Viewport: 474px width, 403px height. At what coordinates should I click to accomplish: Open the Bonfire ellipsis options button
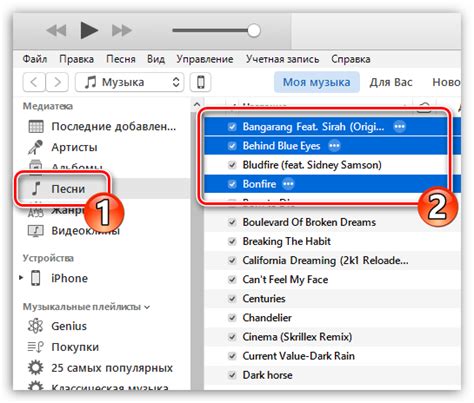pyautogui.click(x=288, y=184)
